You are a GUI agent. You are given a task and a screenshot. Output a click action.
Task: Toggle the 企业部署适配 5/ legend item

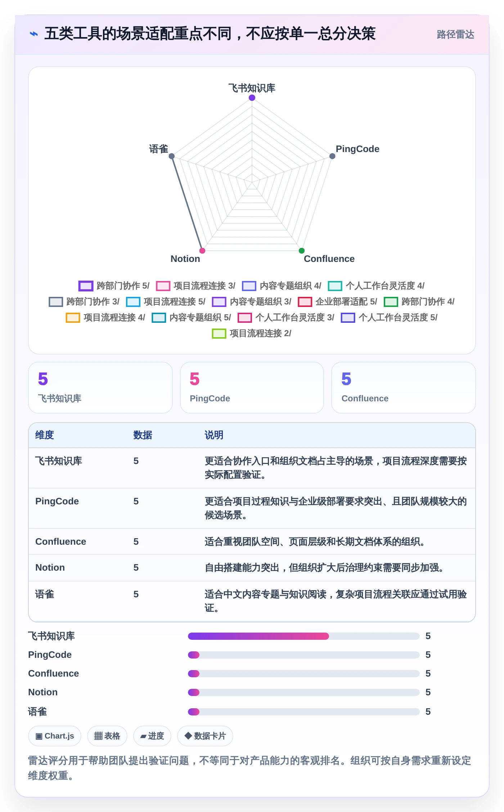[x=337, y=302]
